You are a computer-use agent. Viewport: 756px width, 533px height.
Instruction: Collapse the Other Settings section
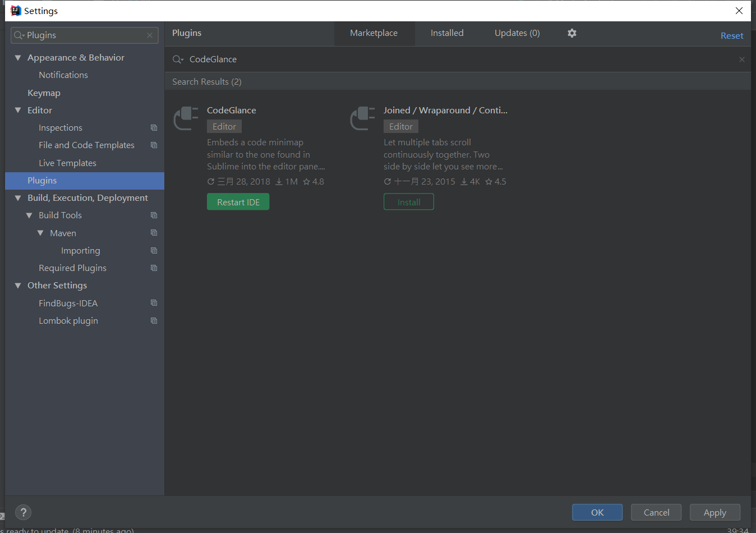tap(18, 286)
